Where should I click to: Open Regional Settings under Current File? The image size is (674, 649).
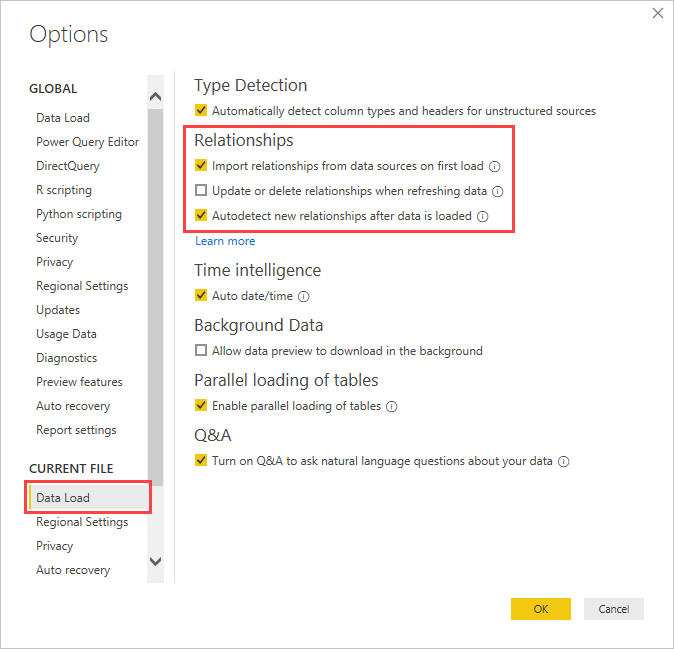pos(82,522)
